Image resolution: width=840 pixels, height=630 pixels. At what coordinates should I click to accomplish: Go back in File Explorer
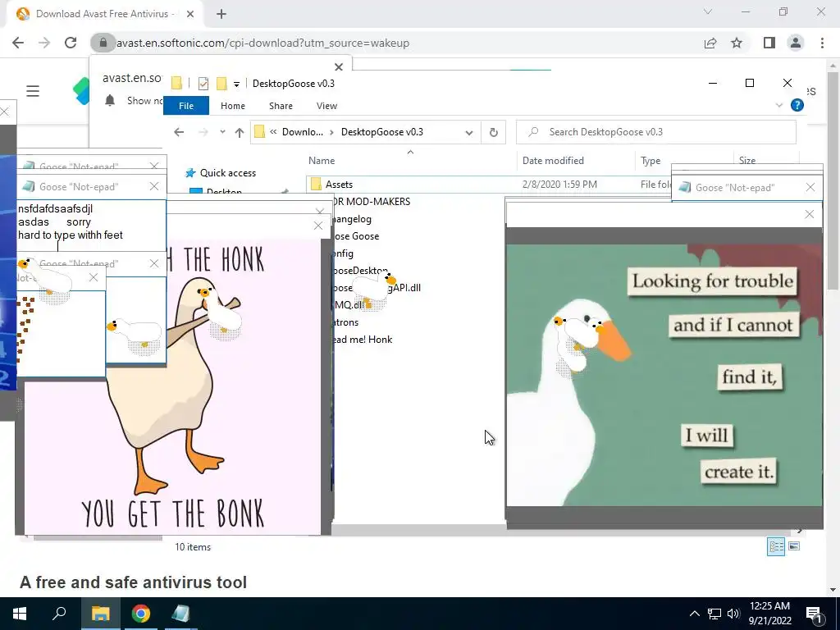179,132
